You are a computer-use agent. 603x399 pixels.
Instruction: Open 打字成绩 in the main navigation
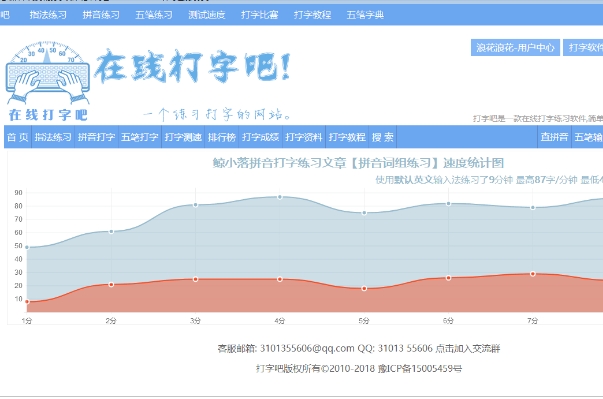[x=260, y=137]
